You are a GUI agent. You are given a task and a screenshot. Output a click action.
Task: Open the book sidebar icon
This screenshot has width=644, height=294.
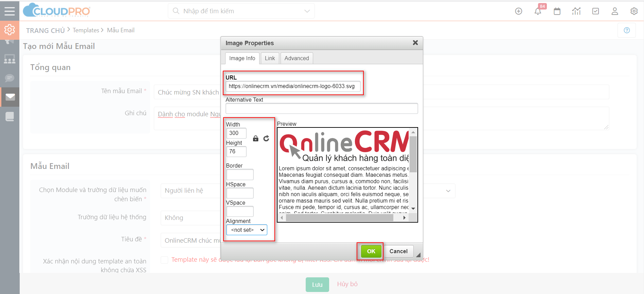[x=10, y=117]
